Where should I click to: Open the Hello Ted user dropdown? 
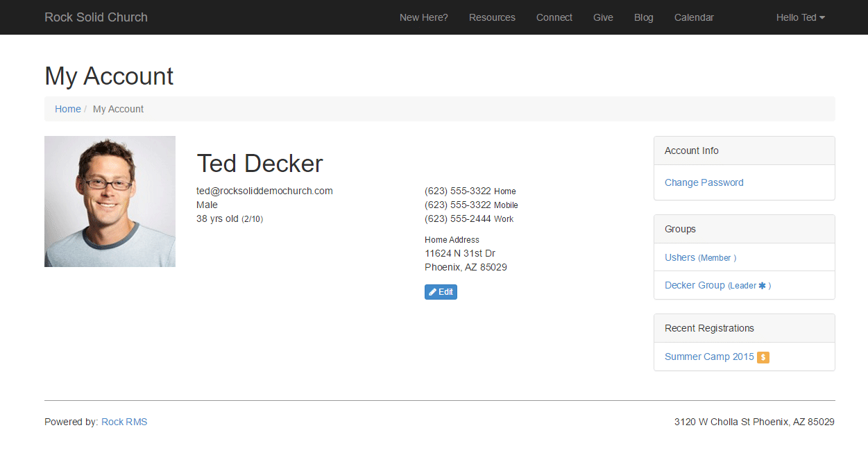[800, 17]
